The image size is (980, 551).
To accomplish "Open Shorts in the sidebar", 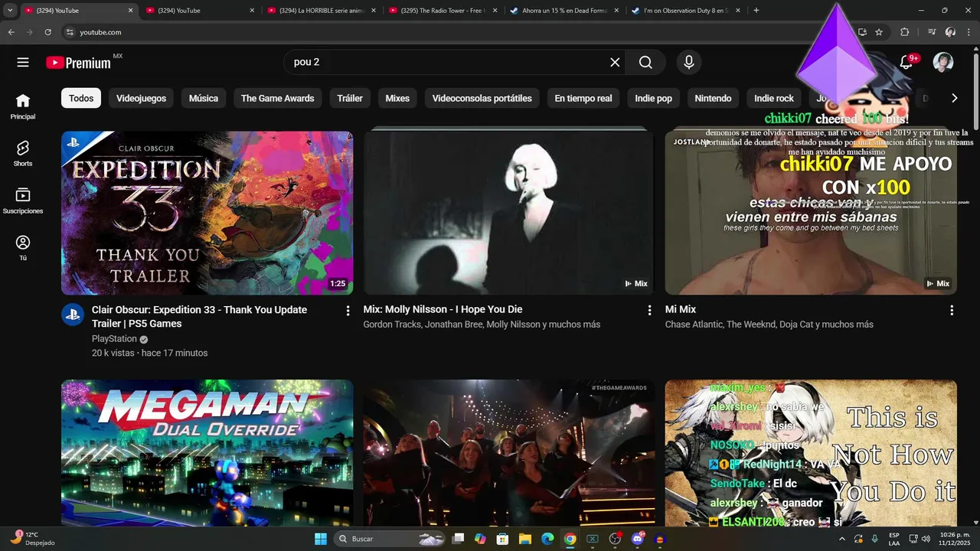I will (23, 153).
